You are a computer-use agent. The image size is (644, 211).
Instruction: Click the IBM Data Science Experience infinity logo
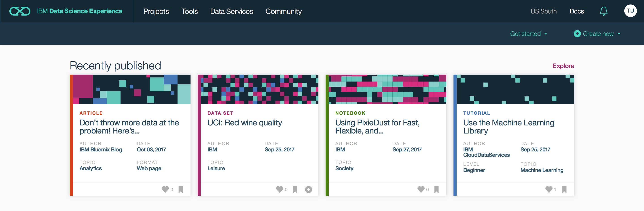click(x=20, y=11)
